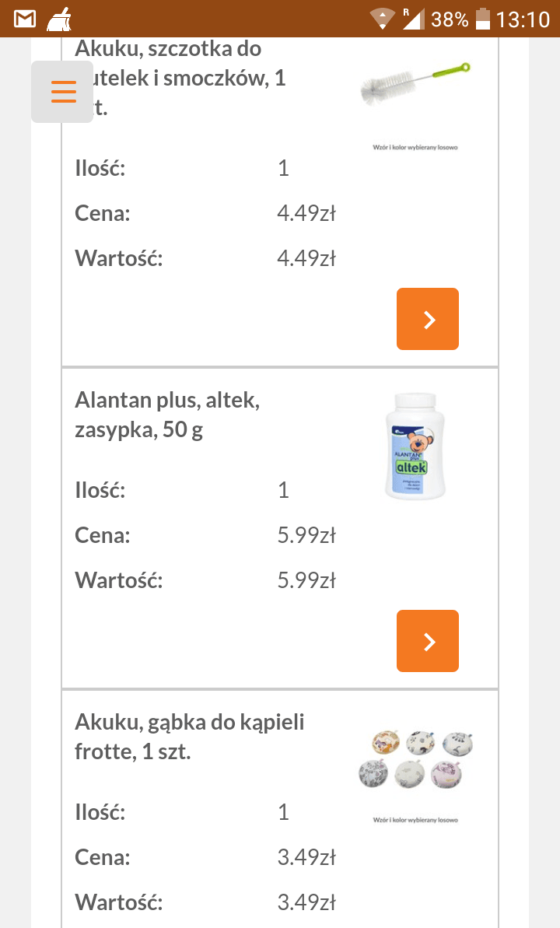Screen dimensions: 560x928
Task: Tap the 3.49zł Cena value
Action: (x=306, y=857)
